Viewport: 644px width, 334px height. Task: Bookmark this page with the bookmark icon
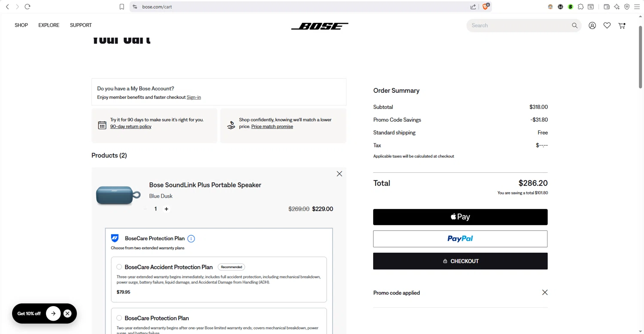click(122, 7)
